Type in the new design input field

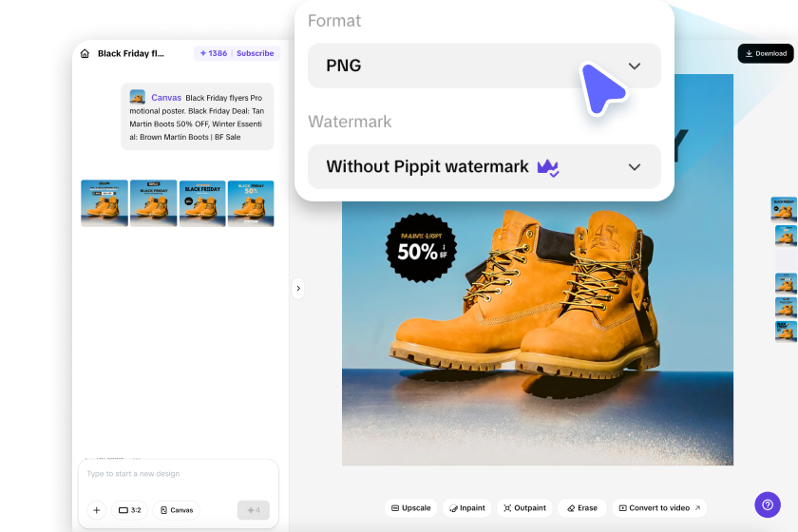178,474
